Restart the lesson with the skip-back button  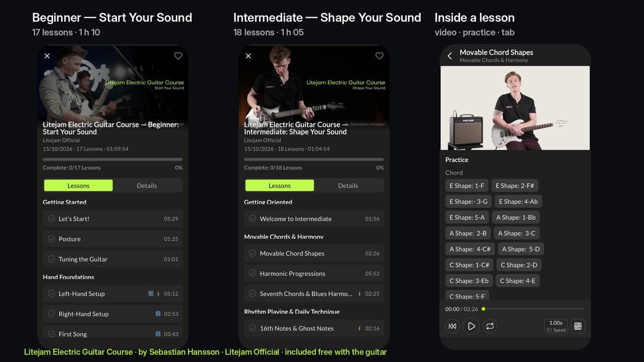[452, 326]
